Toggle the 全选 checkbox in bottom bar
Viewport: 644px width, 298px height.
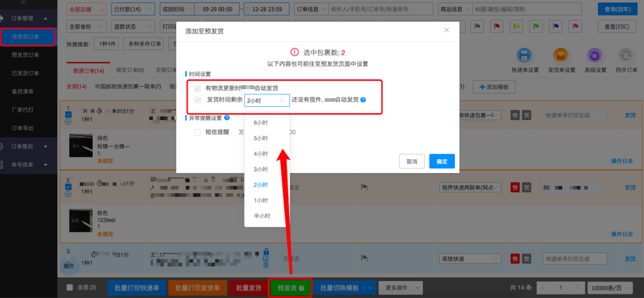[x=70, y=288]
